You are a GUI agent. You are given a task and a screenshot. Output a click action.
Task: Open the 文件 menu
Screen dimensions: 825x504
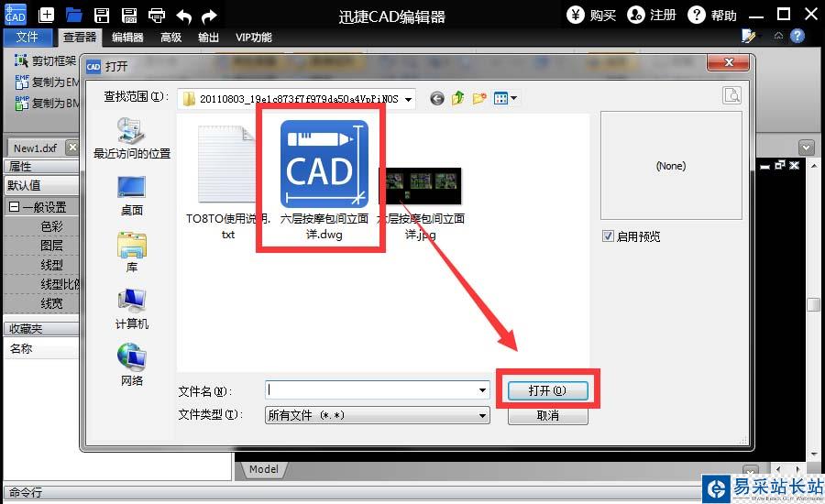(27, 37)
